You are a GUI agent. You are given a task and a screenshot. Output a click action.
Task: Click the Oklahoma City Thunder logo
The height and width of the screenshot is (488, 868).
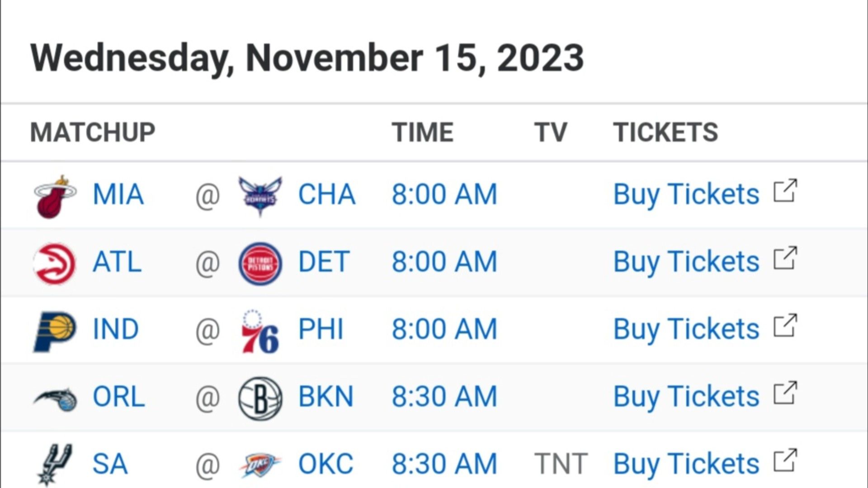(260, 465)
